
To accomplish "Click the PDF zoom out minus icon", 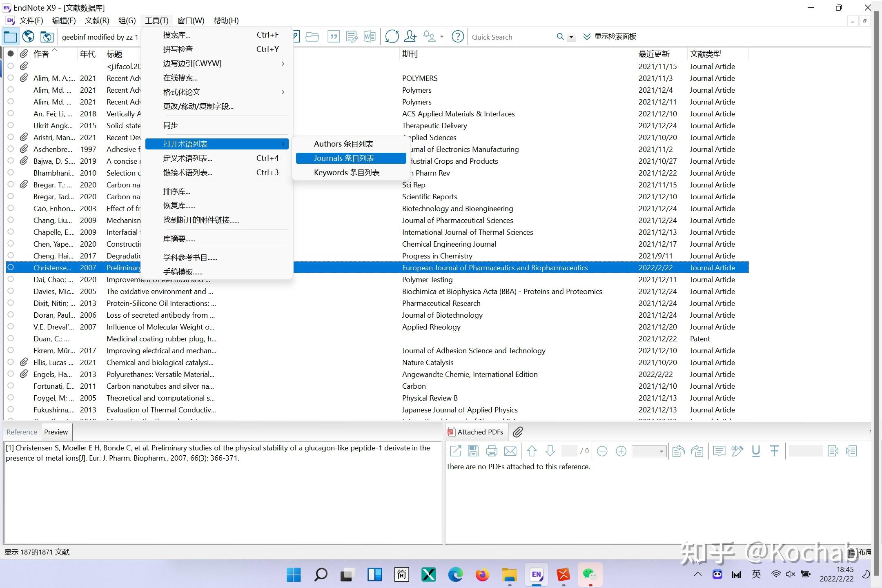I will [602, 451].
